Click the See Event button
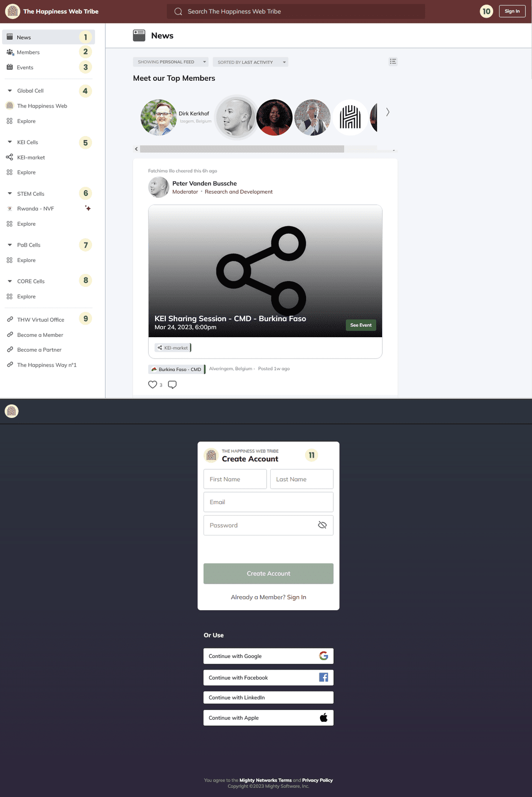 361,325
